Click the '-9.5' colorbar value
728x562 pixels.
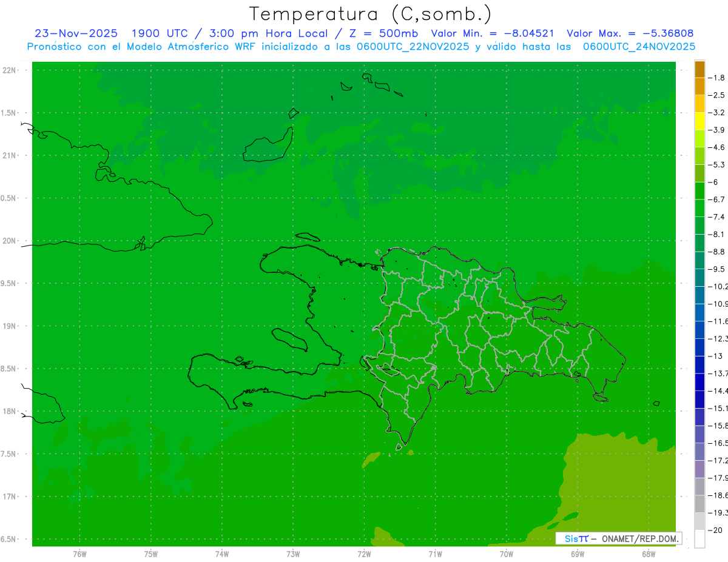[x=716, y=269]
